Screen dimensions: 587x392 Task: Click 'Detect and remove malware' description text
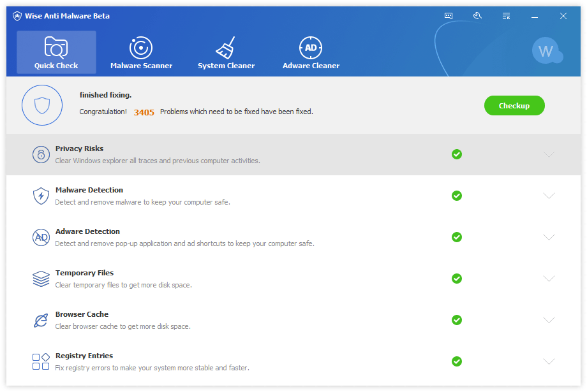(x=143, y=202)
